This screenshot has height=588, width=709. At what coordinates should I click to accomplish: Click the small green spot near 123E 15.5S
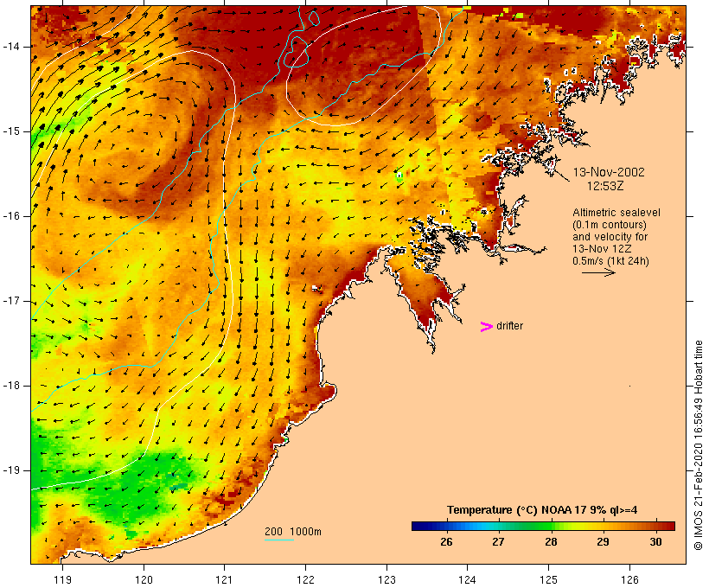(399, 176)
